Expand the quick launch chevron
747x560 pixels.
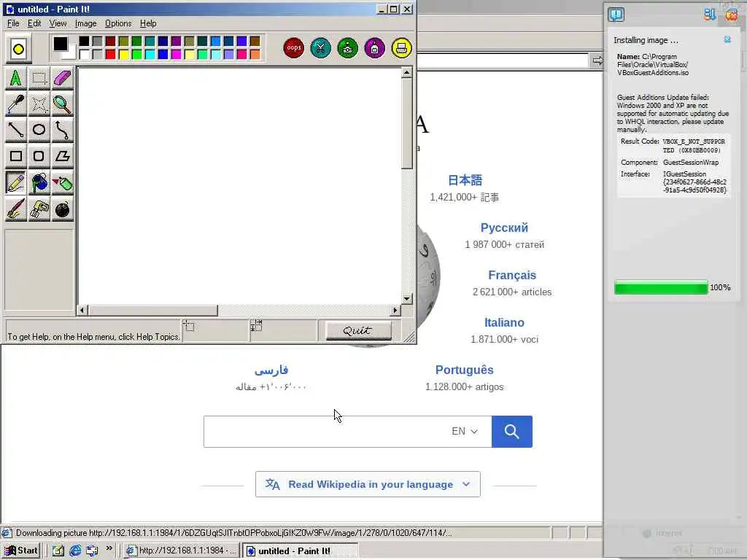[x=109, y=548]
